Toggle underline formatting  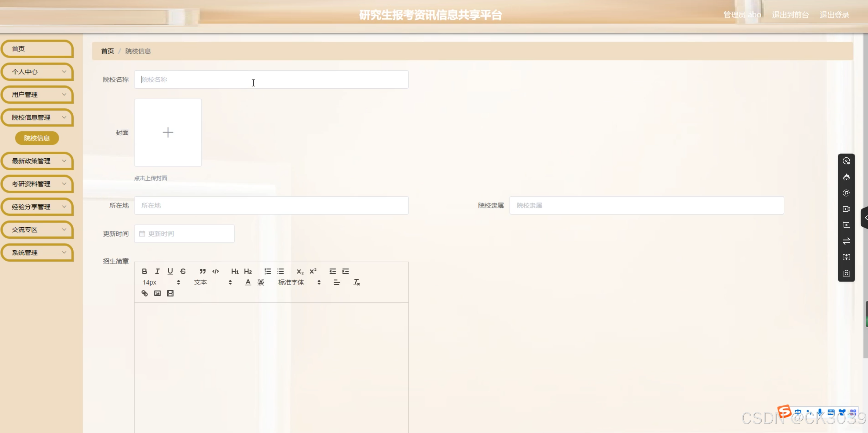(x=170, y=271)
